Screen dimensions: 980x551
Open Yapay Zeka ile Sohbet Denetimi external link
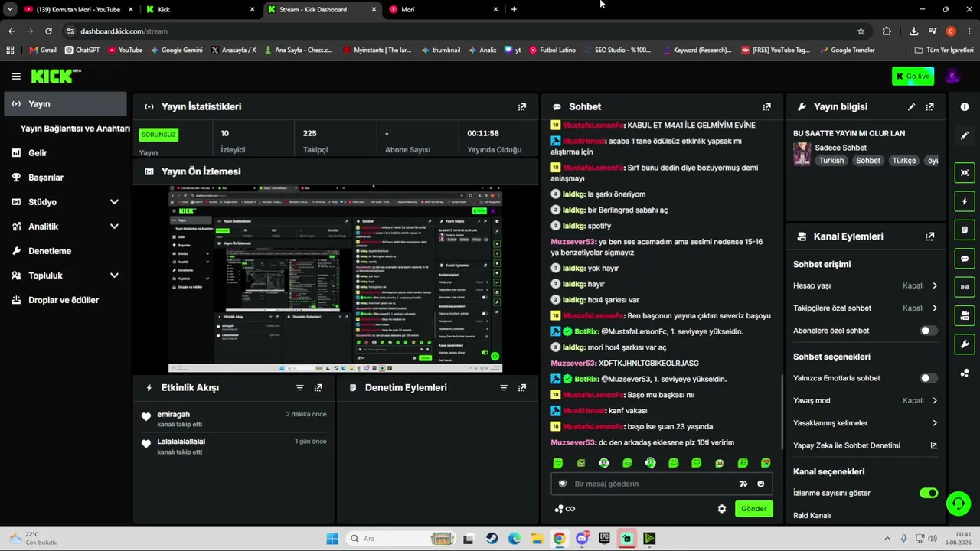pyautogui.click(x=933, y=445)
